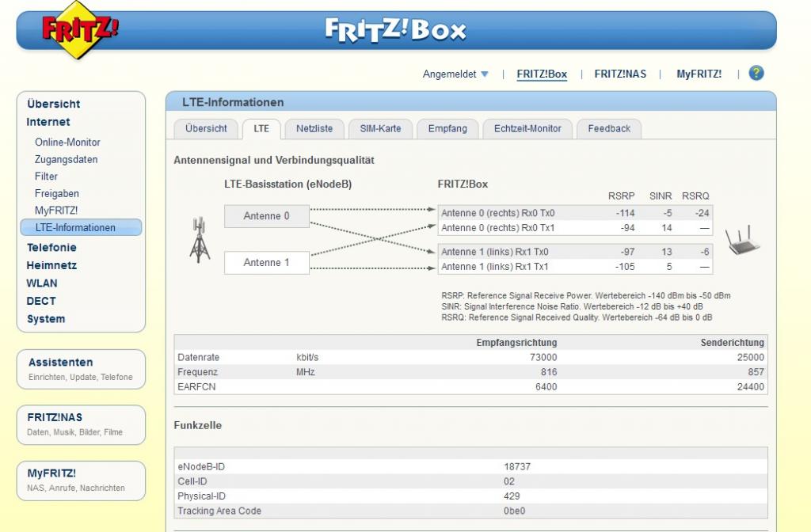
Task: Click the RSRQ column header
Action: tap(695, 196)
